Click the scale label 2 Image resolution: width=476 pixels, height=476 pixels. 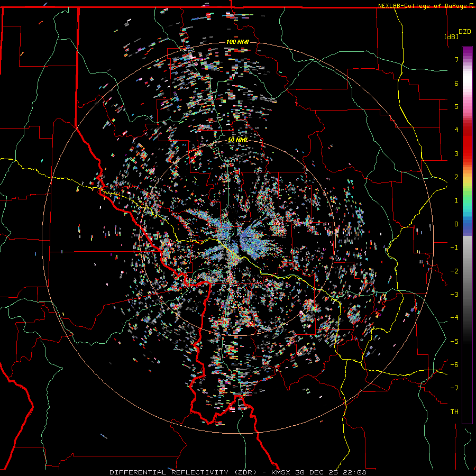456,177
